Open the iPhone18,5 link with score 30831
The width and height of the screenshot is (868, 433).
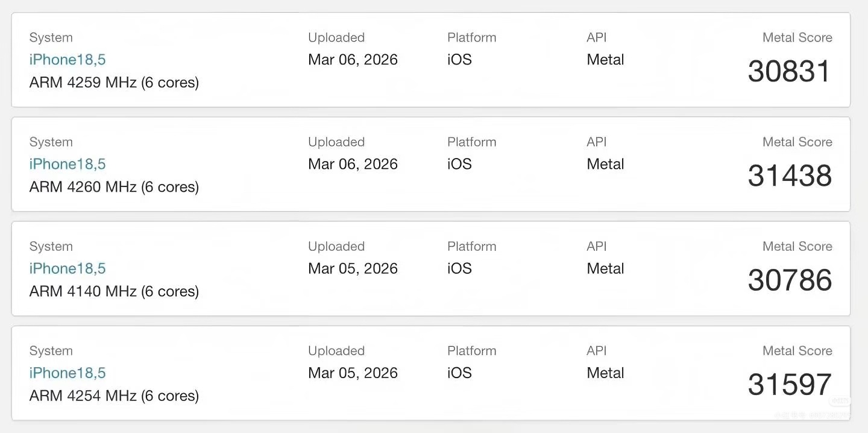pos(68,60)
